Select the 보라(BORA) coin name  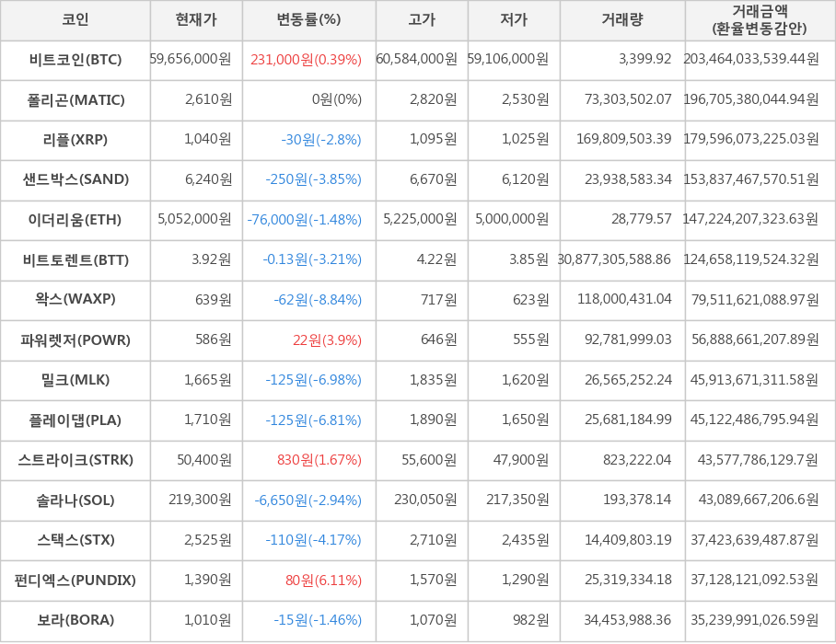tap(75, 620)
